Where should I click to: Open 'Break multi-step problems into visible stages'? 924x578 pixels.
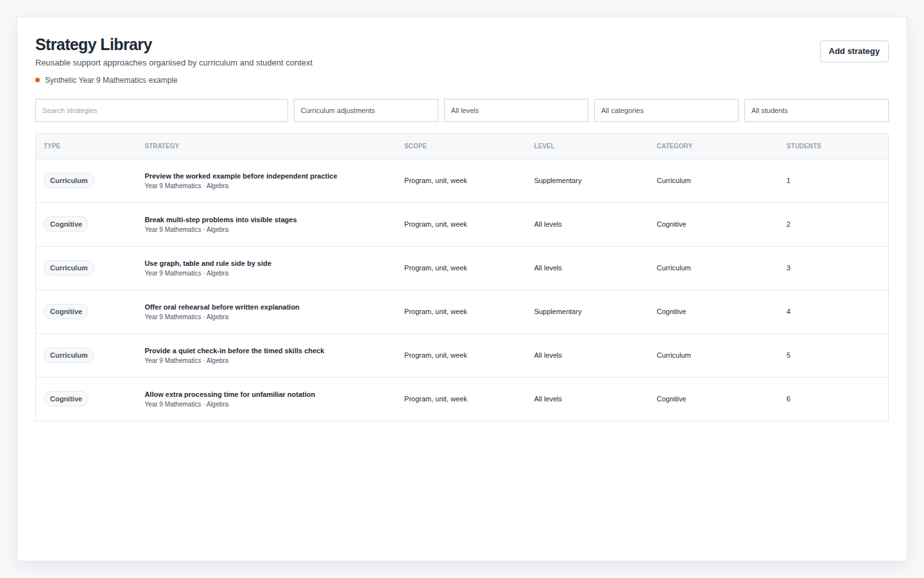click(221, 220)
